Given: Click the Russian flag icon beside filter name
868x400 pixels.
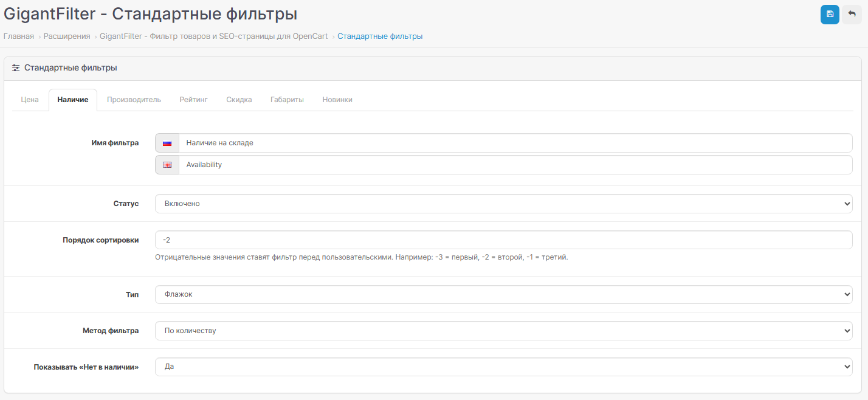Looking at the screenshot, I should 167,143.
